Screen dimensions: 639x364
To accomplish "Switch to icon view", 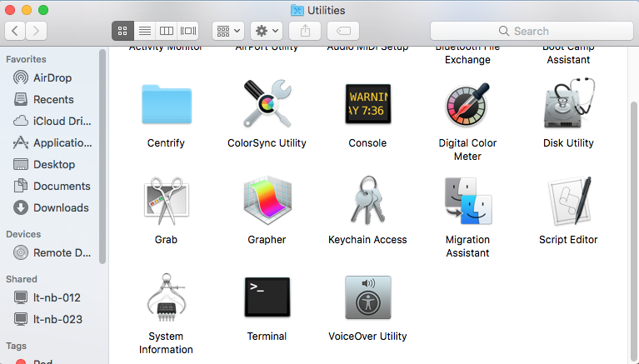I will click(x=122, y=31).
